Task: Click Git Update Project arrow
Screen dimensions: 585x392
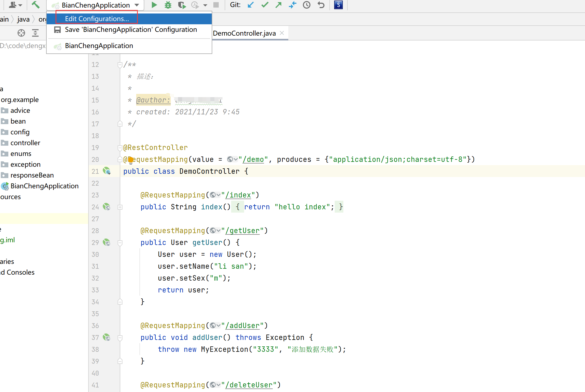Action: click(x=251, y=5)
